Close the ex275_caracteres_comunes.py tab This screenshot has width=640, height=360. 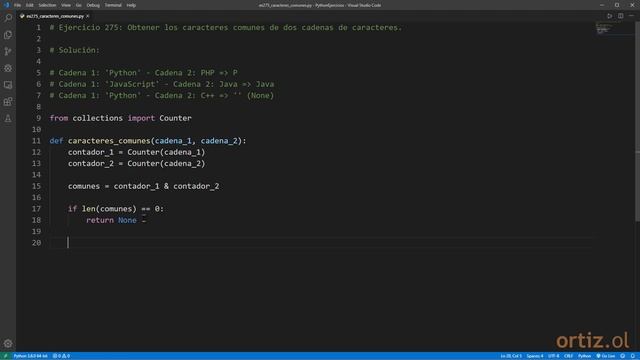click(88, 16)
